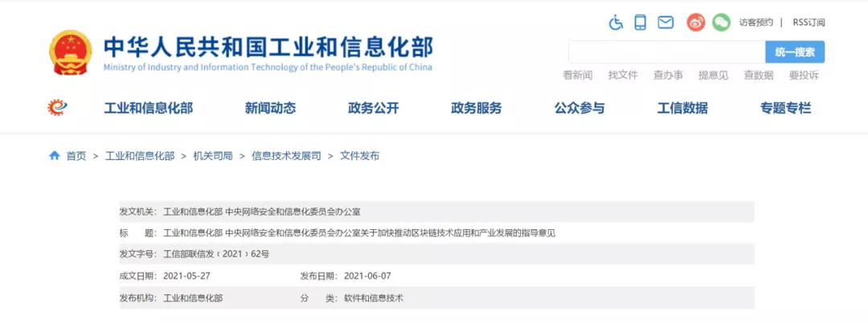This screenshot has width=868, height=324.
Task: Select 要投诉 quick link
Action: click(x=804, y=76)
